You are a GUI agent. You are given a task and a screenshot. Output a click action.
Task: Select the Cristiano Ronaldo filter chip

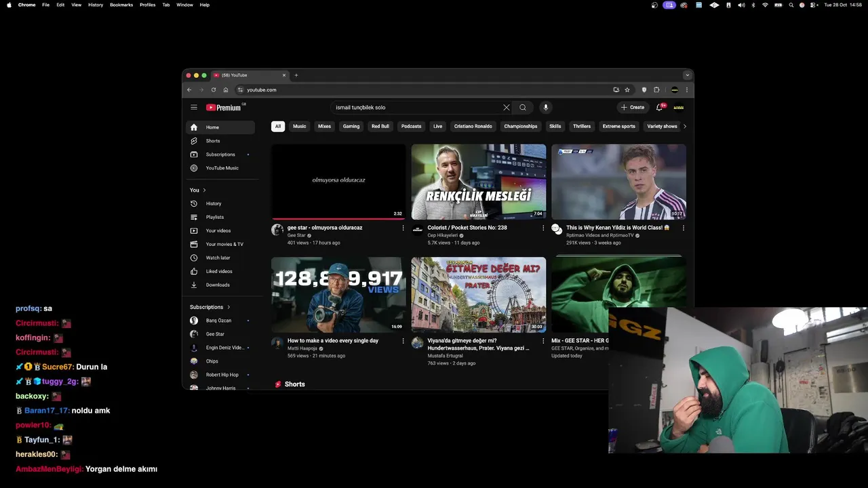pyautogui.click(x=473, y=126)
